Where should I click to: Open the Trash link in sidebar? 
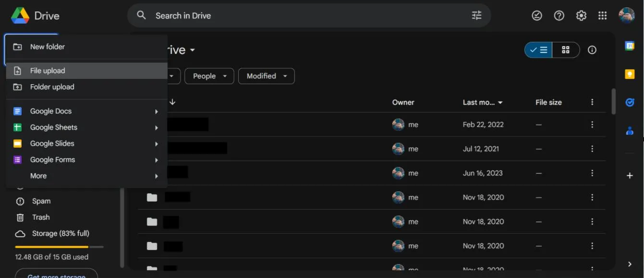41,217
